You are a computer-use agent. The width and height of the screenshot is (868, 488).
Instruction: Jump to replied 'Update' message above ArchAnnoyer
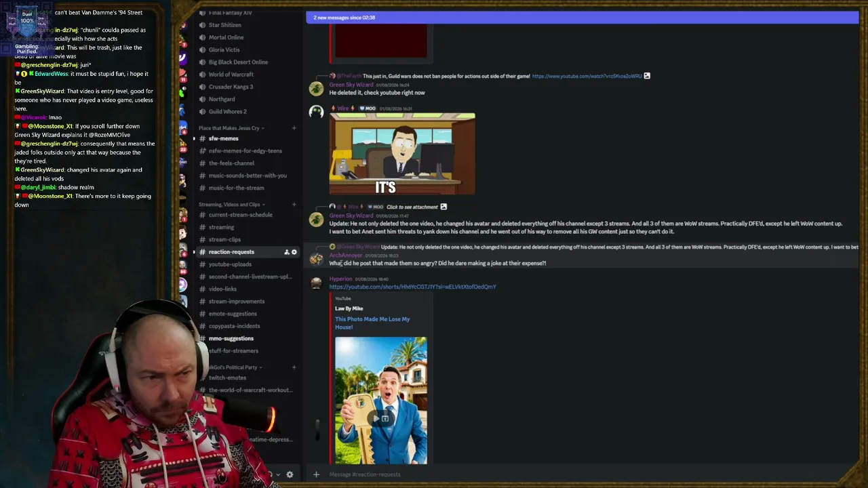pos(619,247)
